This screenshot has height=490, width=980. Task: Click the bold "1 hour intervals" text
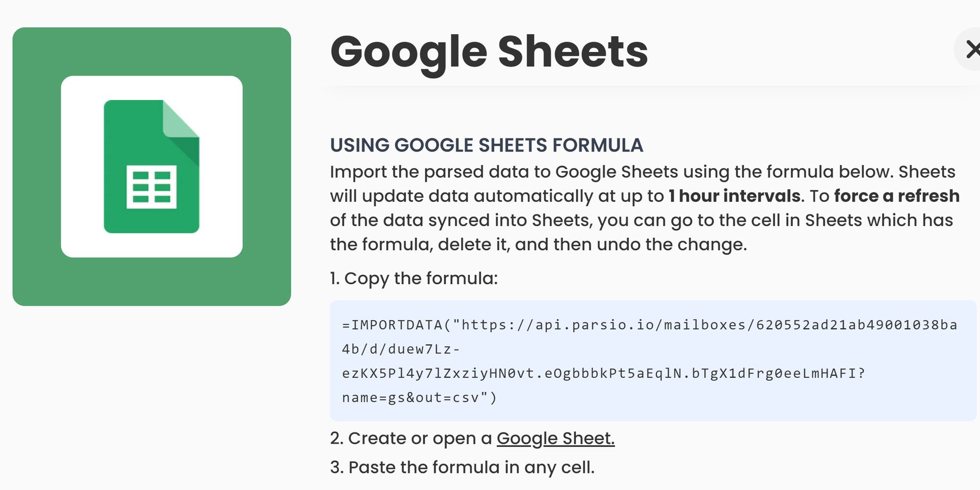[x=735, y=196]
